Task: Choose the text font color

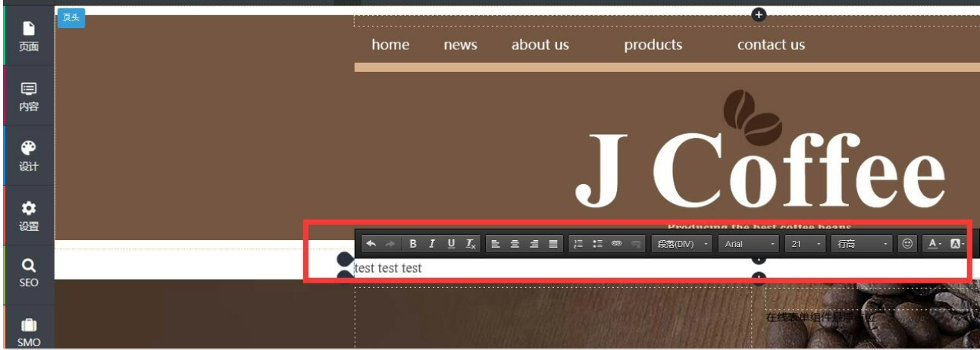Action: coord(933,244)
